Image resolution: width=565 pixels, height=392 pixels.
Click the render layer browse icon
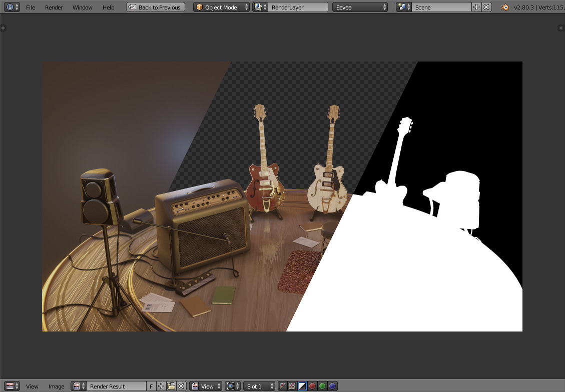pos(260,7)
